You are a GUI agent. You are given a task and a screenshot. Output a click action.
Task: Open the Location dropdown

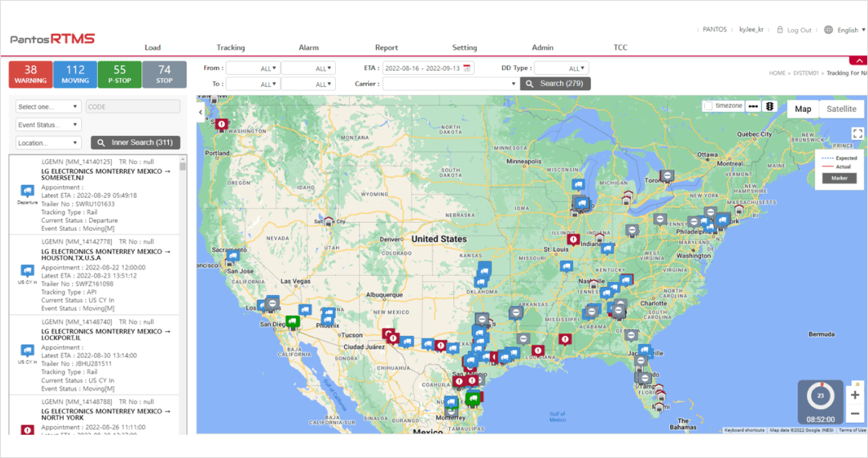(x=48, y=143)
